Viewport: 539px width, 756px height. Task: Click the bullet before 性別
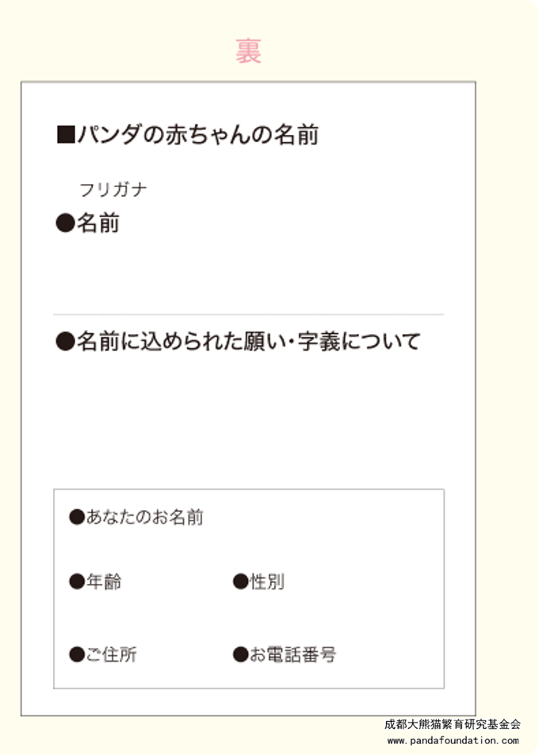coord(240,582)
